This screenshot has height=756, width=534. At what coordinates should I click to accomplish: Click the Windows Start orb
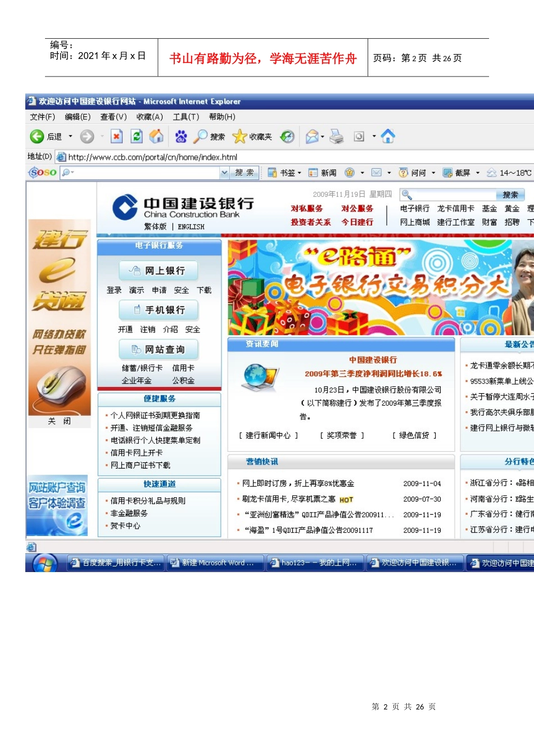click(x=45, y=563)
